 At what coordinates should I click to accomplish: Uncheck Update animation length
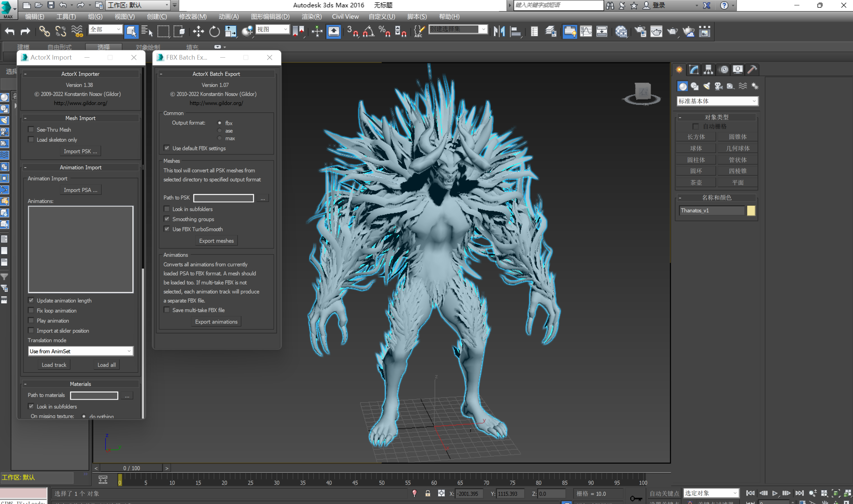[31, 300]
